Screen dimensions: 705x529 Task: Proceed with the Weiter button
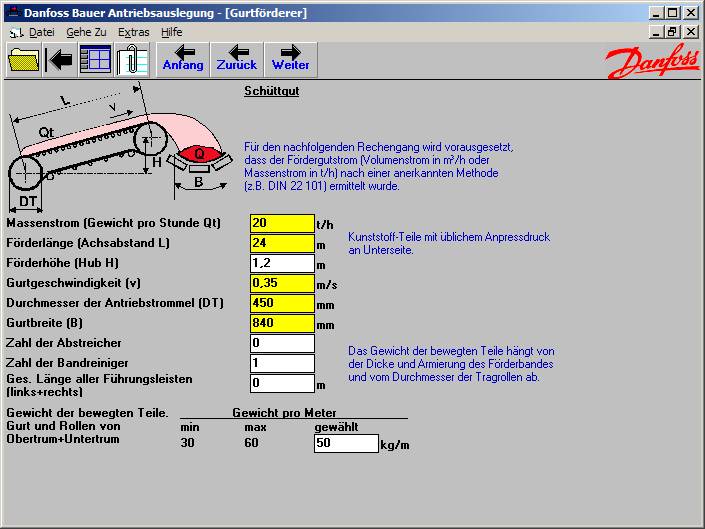tap(290, 60)
